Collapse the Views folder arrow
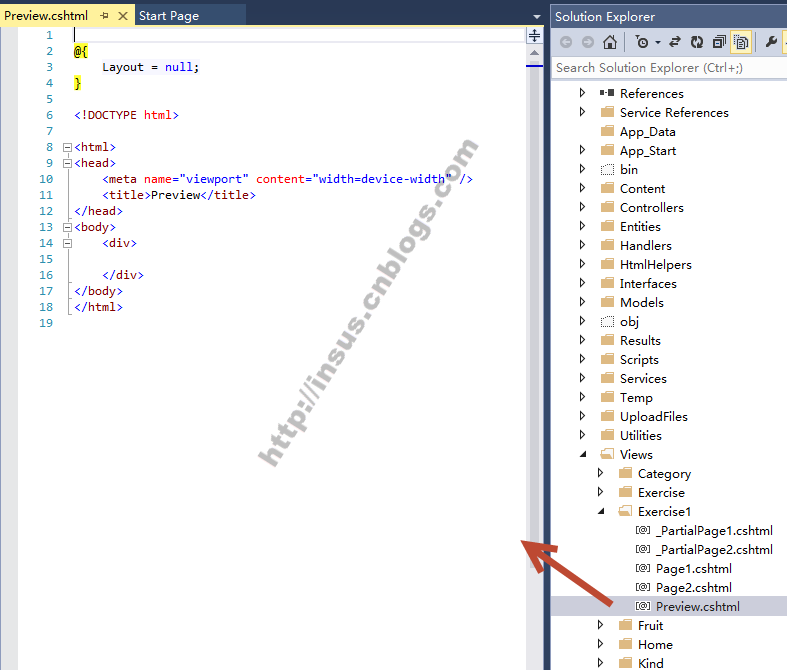Image resolution: width=787 pixels, height=670 pixels. click(x=583, y=454)
